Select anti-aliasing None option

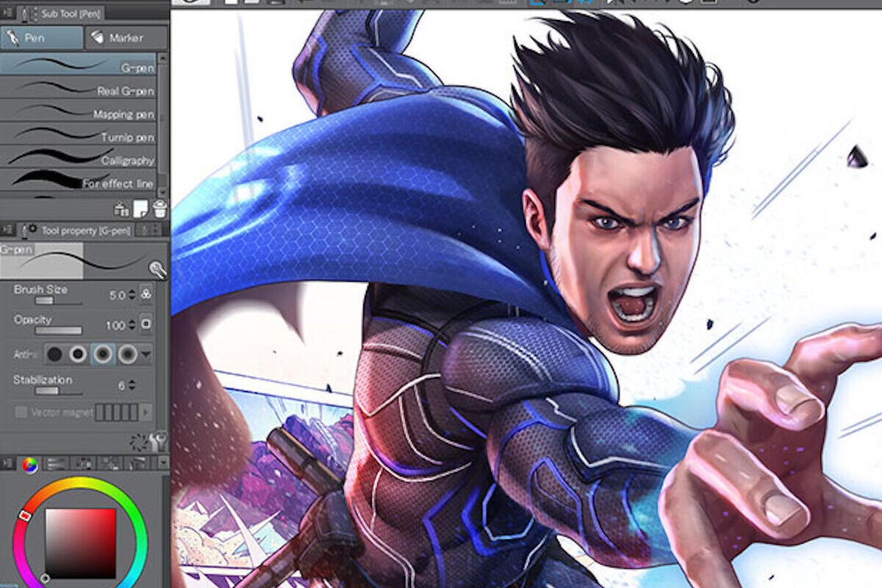[54, 354]
